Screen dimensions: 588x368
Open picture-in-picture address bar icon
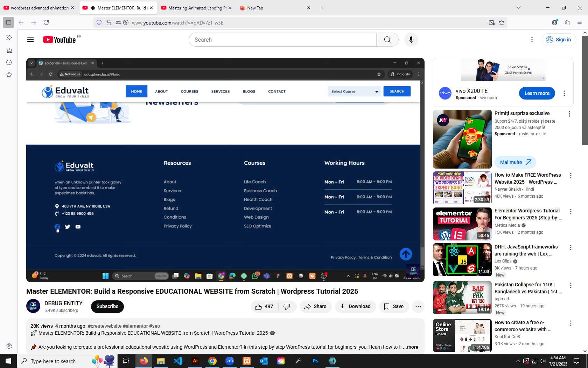(492, 22)
